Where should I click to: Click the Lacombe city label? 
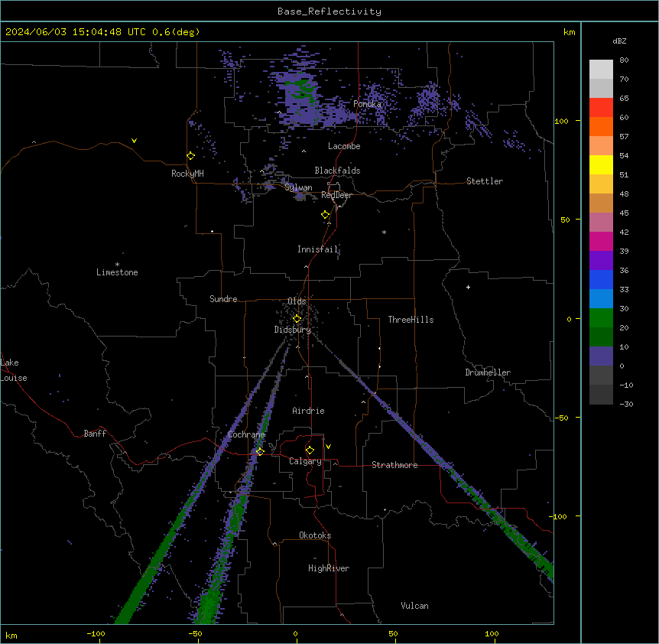344,146
